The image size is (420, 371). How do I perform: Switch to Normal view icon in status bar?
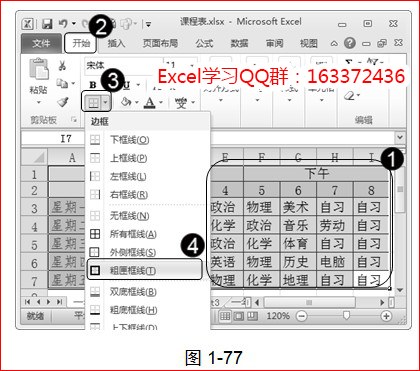coord(225,316)
